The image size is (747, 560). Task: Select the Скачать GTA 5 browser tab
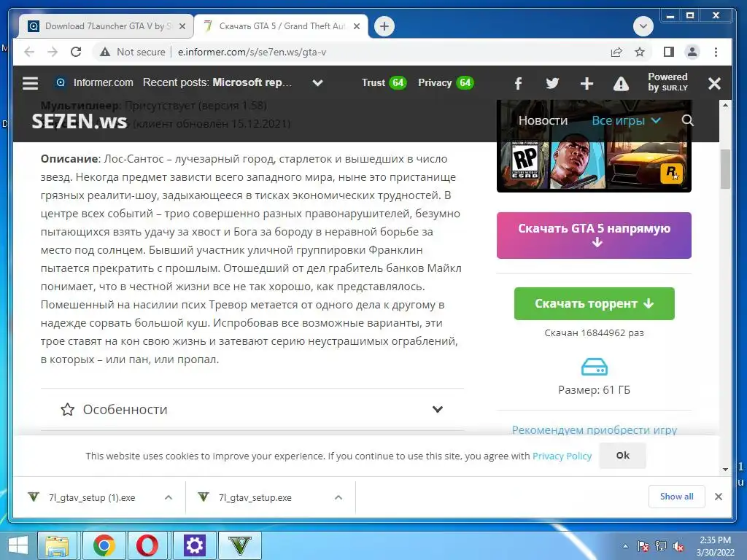click(x=281, y=26)
